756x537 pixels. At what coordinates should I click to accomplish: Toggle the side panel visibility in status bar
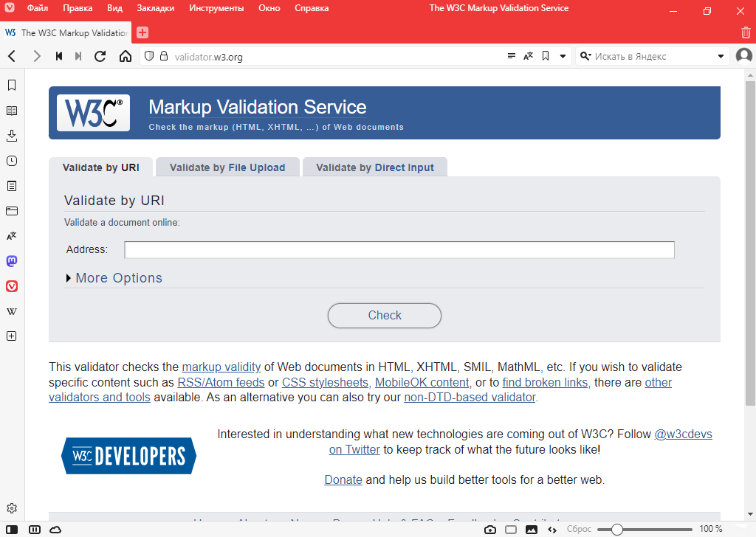[x=13, y=529]
